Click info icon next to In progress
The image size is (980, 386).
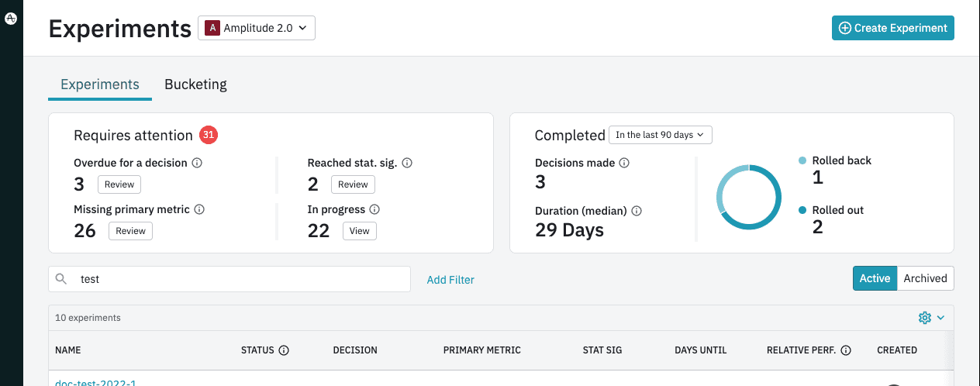click(374, 210)
